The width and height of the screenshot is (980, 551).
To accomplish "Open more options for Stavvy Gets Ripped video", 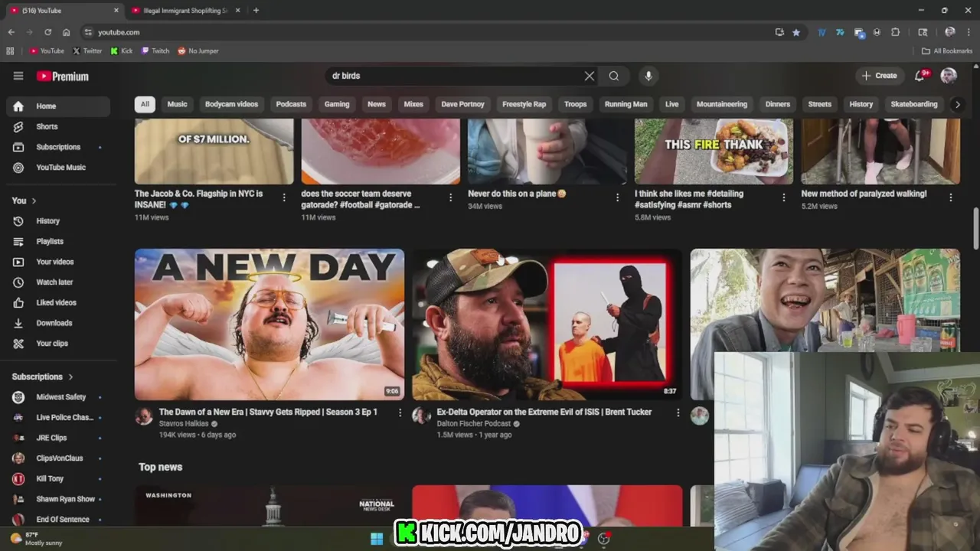I will pyautogui.click(x=400, y=412).
